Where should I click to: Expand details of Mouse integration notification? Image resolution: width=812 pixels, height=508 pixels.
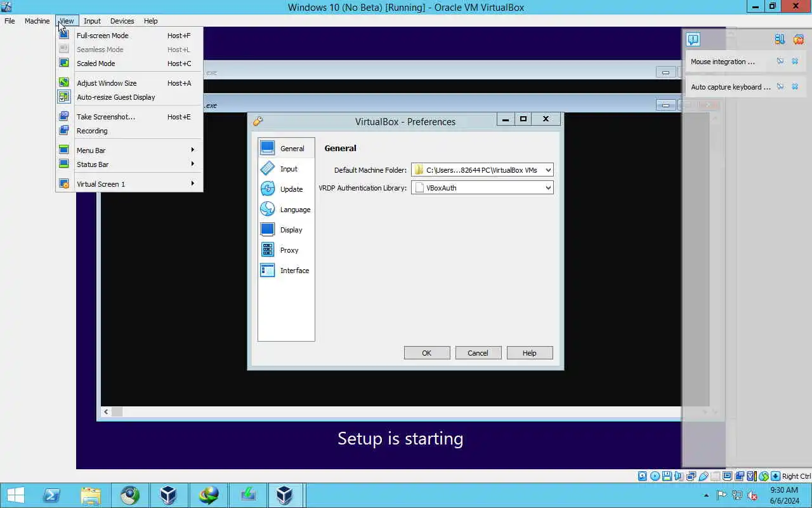pyautogui.click(x=780, y=62)
